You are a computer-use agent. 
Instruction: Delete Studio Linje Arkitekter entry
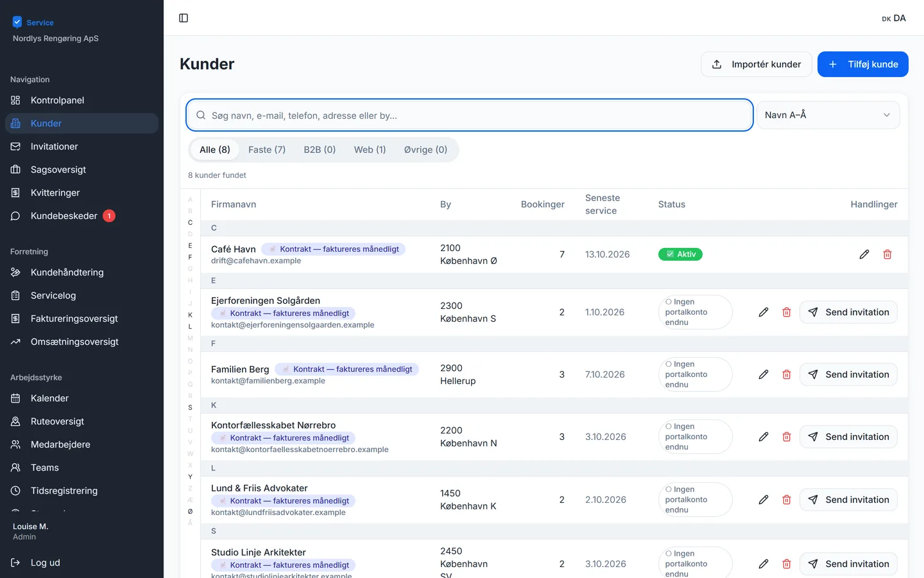point(787,564)
